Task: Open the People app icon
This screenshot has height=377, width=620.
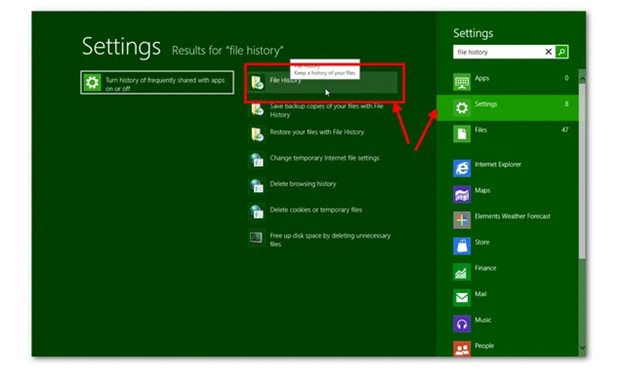Action: point(462,349)
